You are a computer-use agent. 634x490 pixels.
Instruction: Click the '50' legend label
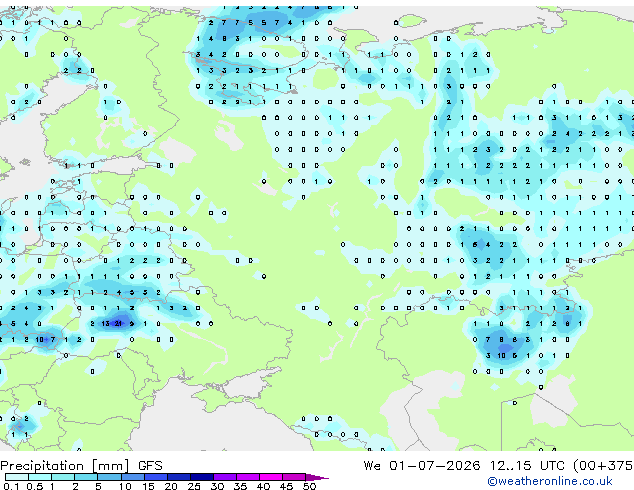pos(309,486)
